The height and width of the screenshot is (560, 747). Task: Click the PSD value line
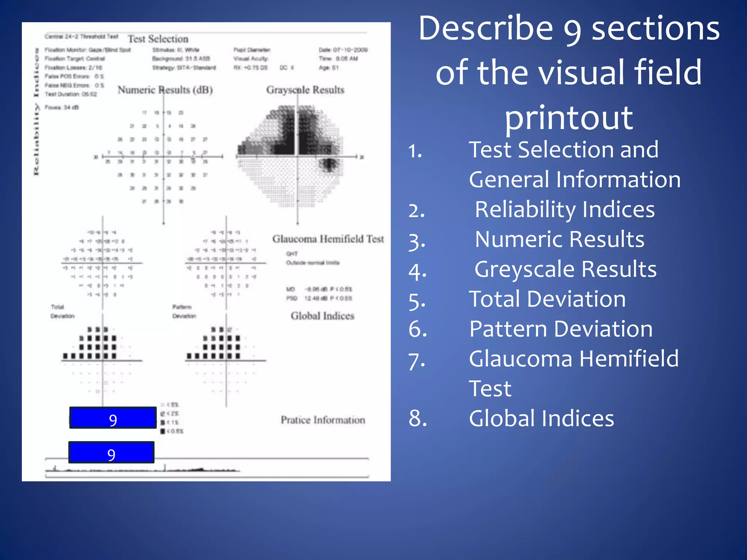[x=319, y=299]
